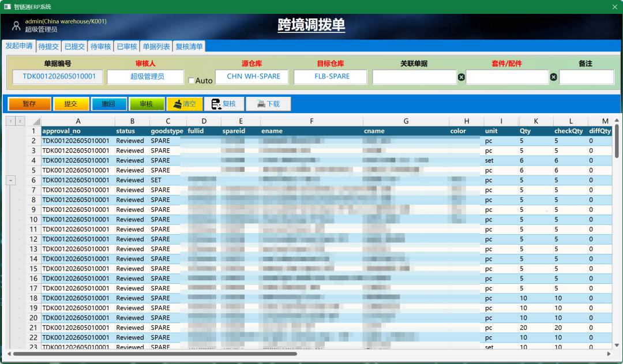Click the 审核人 field showing 超级管理员

coord(146,77)
